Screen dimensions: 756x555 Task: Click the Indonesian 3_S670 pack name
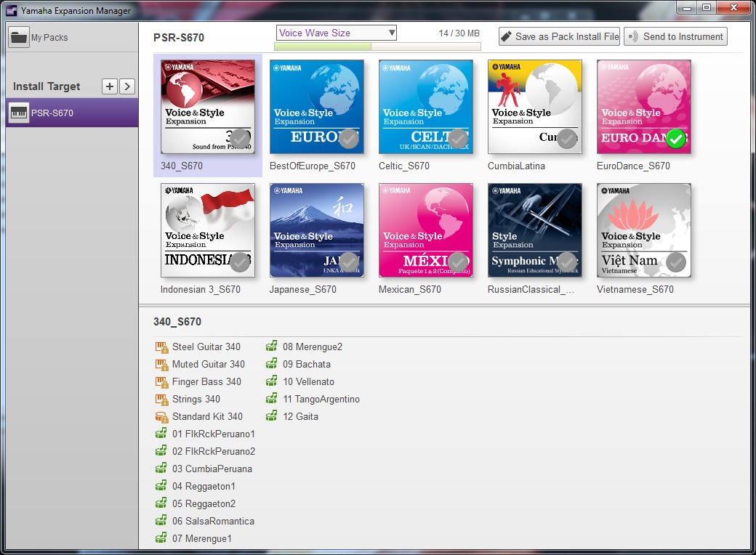tap(200, 289)
